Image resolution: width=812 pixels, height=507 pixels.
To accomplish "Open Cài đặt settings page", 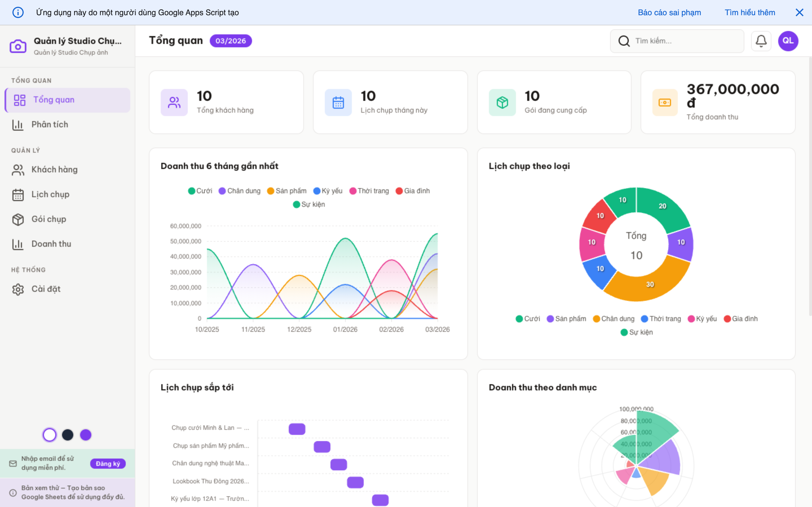I will [x=46, y=289].
